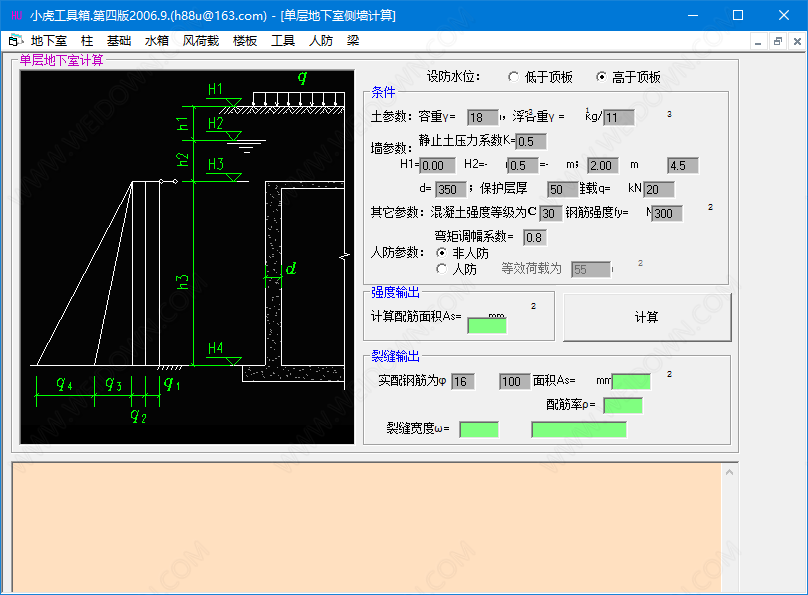This screenshot has width=808, height=595.
Task: Close the inner child window
Action: [797, 41]
